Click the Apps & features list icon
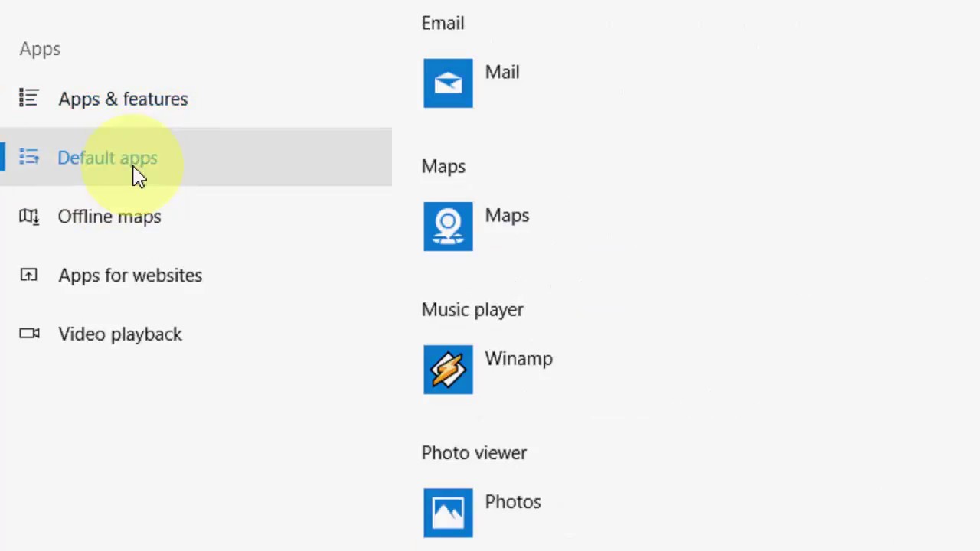 coord(29,98)
